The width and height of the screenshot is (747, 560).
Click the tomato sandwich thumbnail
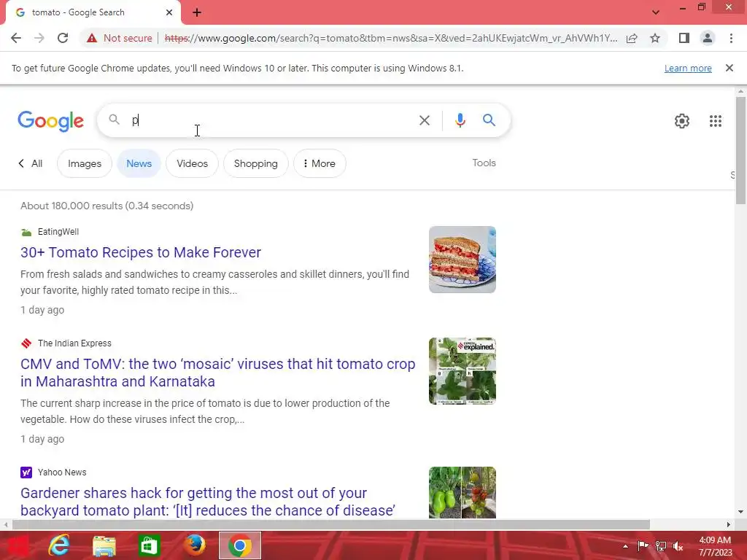point(462,260)
